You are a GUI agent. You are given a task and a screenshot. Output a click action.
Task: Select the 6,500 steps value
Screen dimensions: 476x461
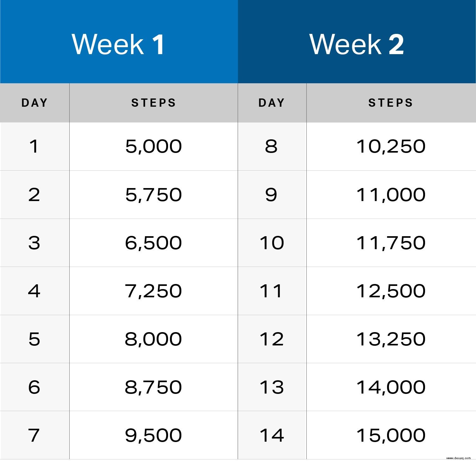[x=153, y=243]
